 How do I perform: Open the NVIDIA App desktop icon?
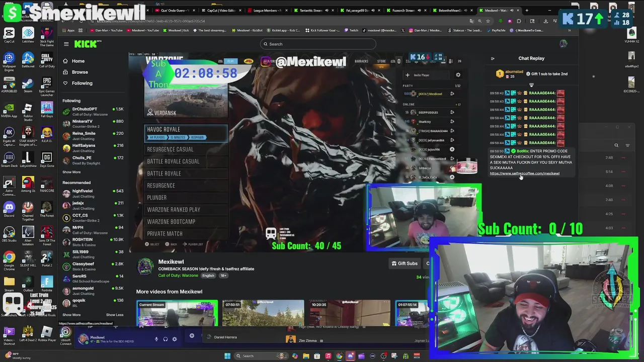[x=9, y=110]
